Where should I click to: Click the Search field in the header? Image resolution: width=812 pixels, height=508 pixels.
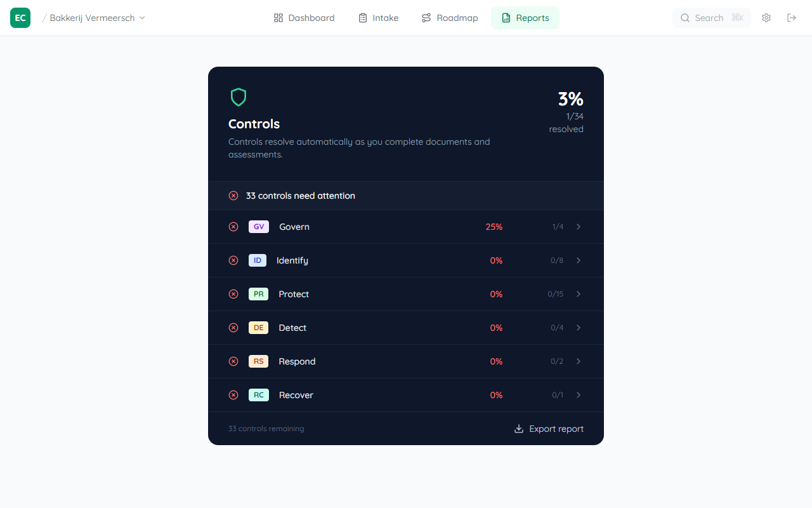[x=710, y=18]
